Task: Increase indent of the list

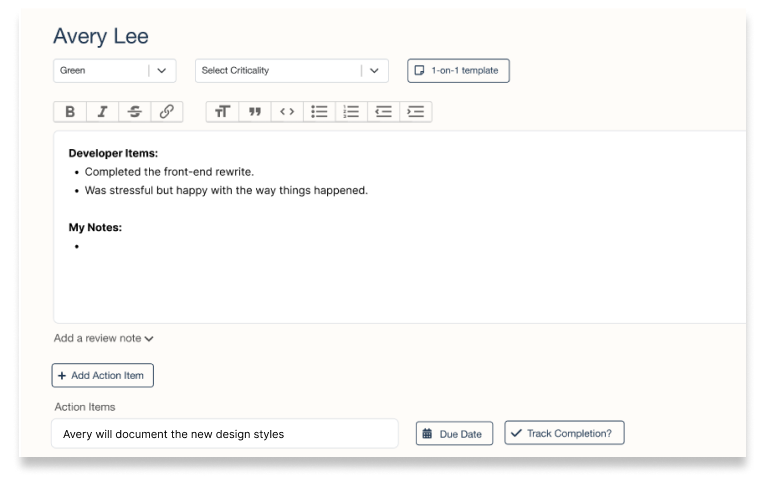Action: pos(416,112)
